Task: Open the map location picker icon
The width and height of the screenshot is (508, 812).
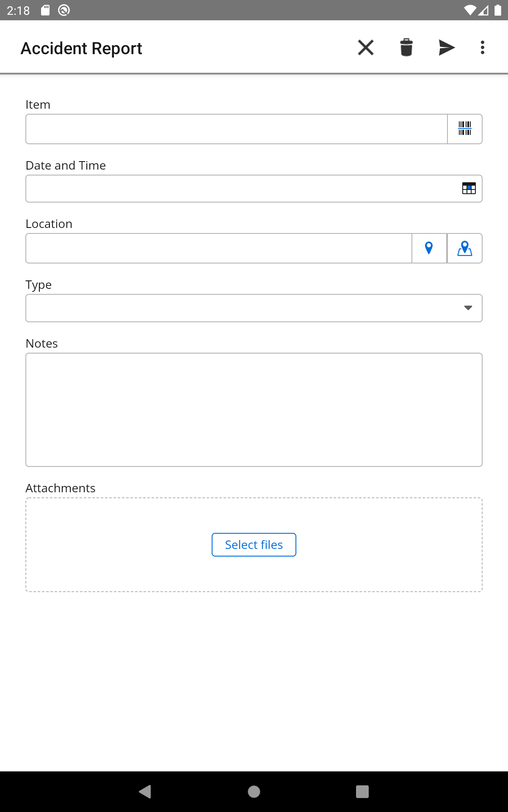Action: coord(465,248)
